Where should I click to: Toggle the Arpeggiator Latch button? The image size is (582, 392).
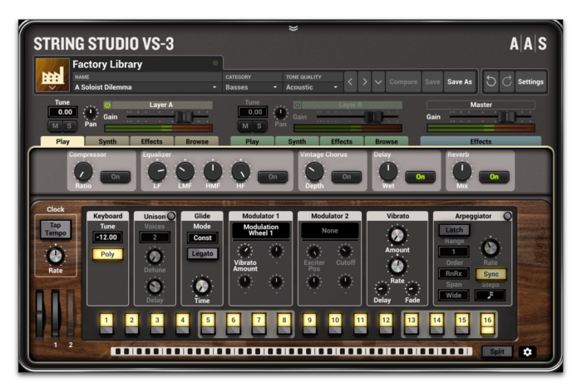coord(454,230)
